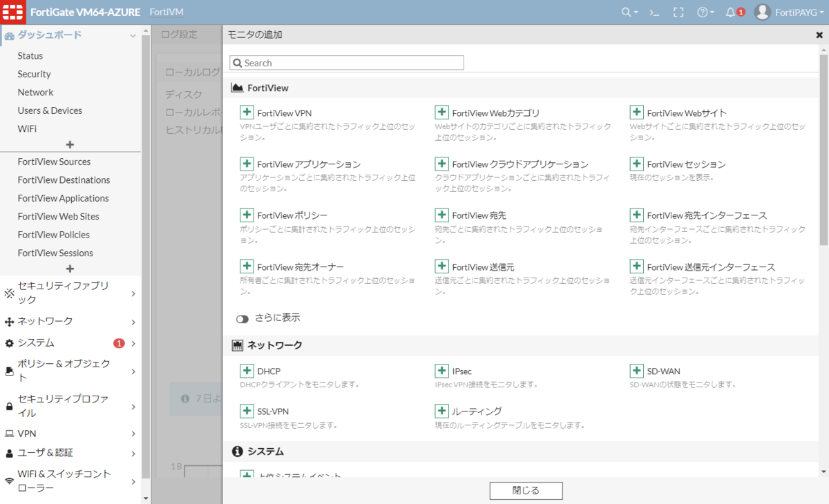829x504 pixels.
Task: Toggle the さらに表示 switch
Action: [242, 319]
